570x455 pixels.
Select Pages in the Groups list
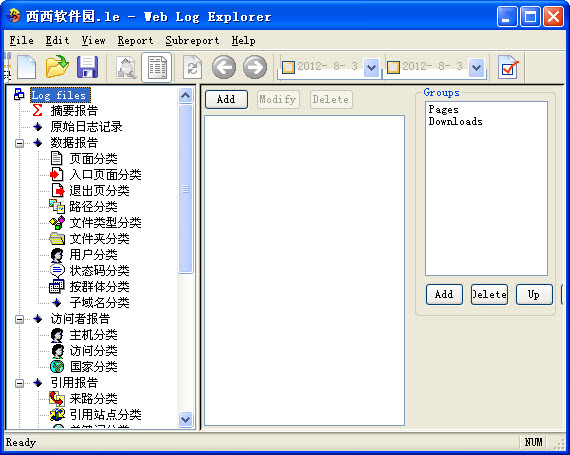click(443, 109)
